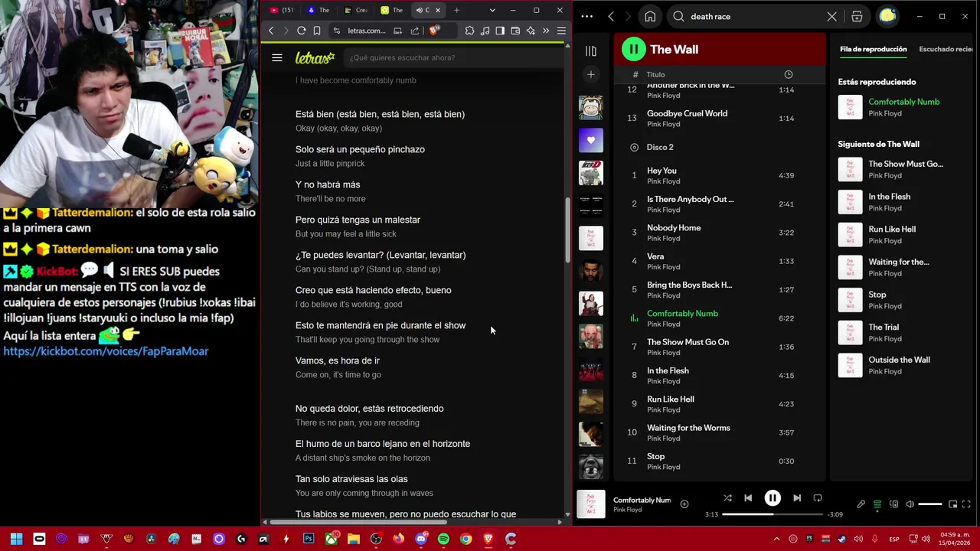Select Nobody Home track row

click(720, 233)
